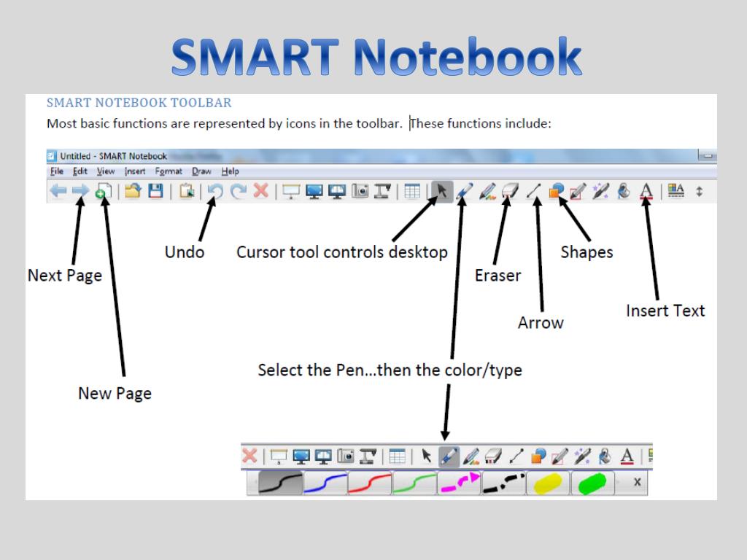
Task: Select the Fill bucket in main toolbar
Action: (x=624, y=192)
